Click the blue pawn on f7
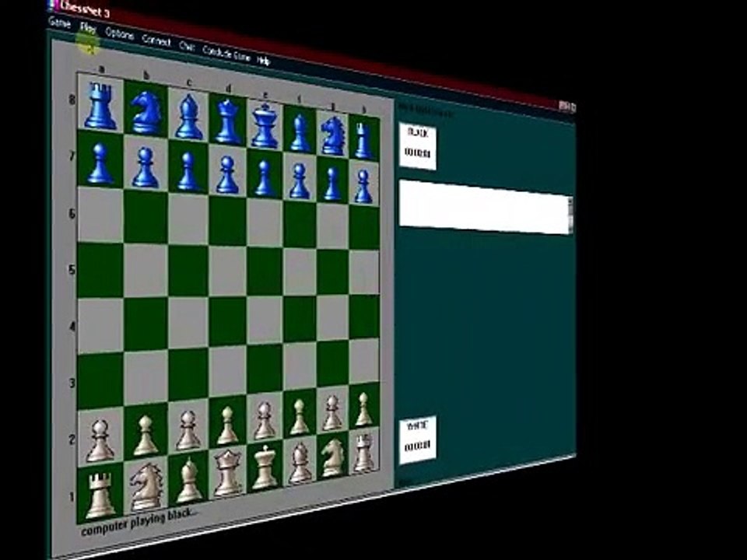Screen dimensions: 747x560 point(300,181)
